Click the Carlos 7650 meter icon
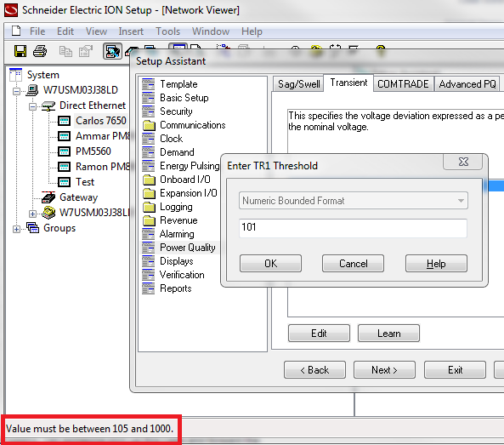The image size is (504, 445). coord(64,121)
